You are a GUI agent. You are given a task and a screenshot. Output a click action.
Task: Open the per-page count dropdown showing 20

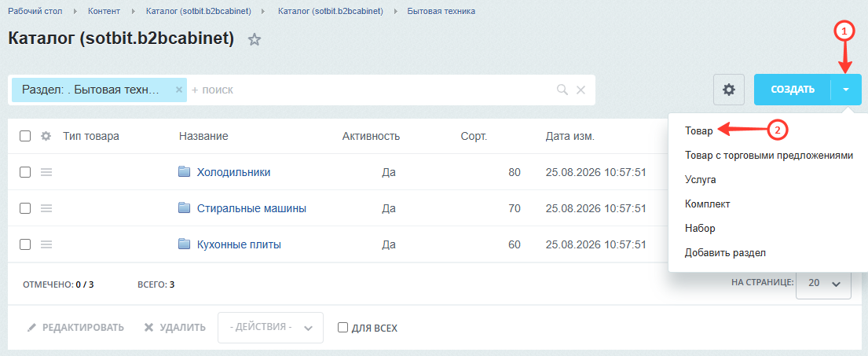824,283
